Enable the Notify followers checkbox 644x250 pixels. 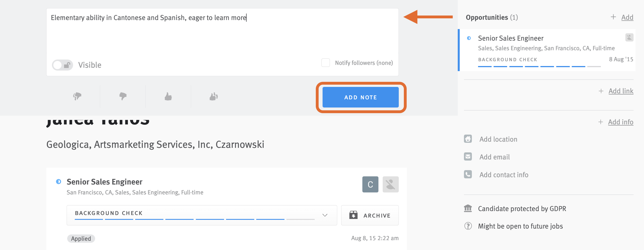click(x=325, y=62)
